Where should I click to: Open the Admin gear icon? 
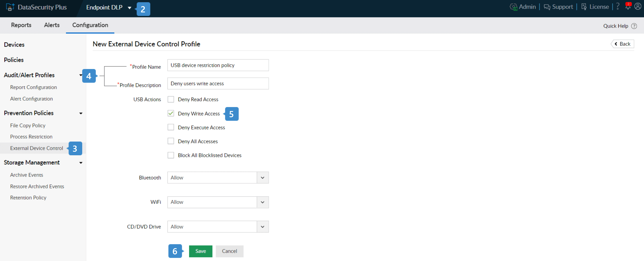tap(513, 7)
